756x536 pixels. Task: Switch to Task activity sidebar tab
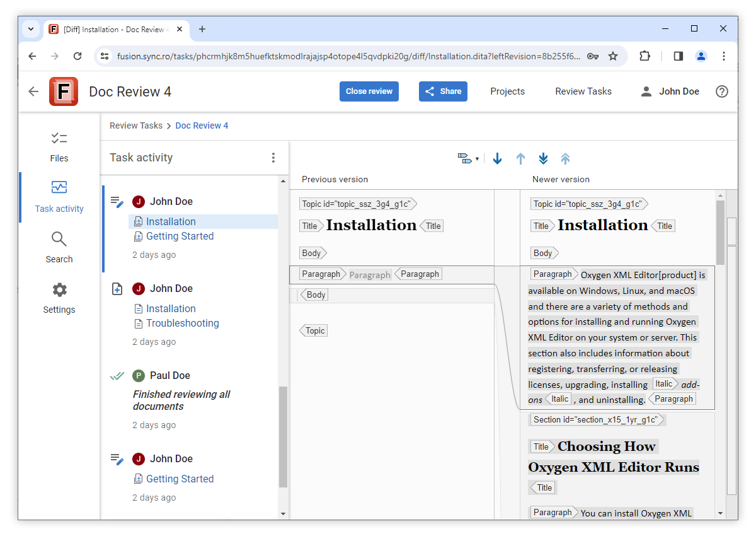point(59,197)
